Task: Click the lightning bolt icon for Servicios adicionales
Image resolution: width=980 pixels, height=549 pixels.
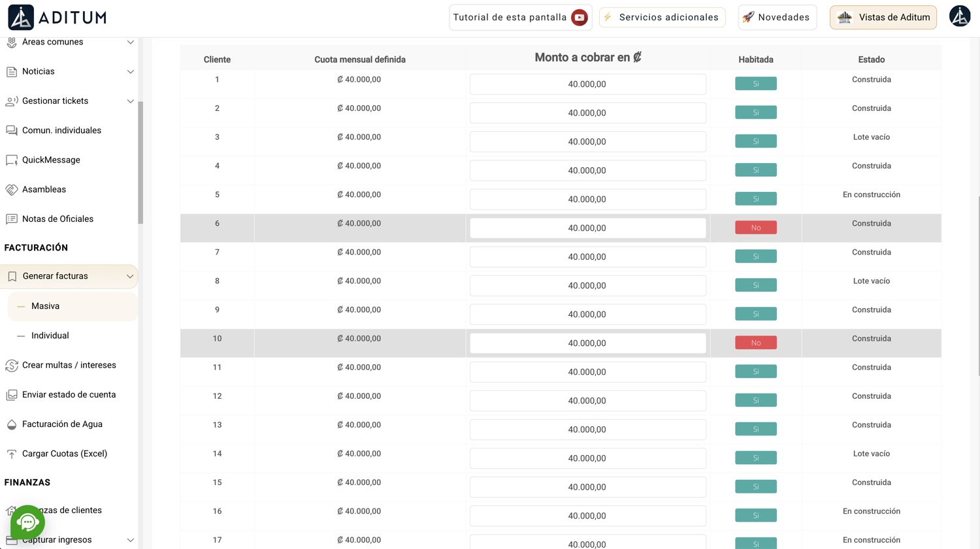Action: click(x=608, y=17)
